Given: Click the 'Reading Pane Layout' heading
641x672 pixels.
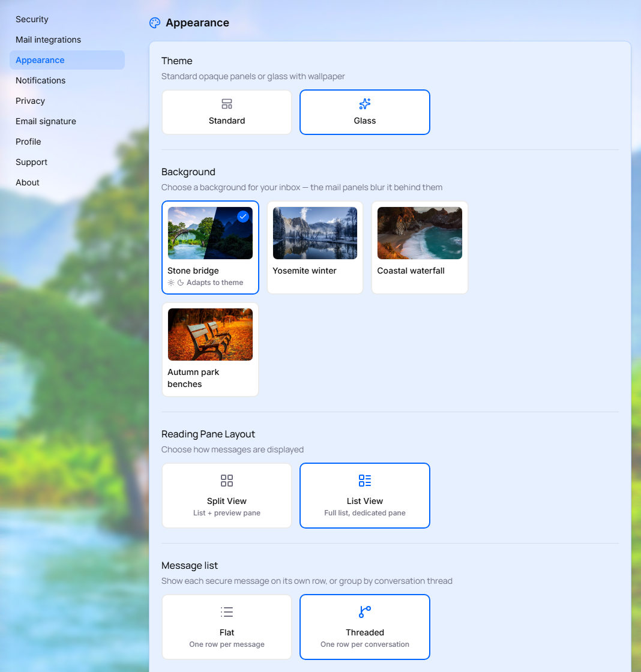Looking at the screenshot, I should pos(208,434).
